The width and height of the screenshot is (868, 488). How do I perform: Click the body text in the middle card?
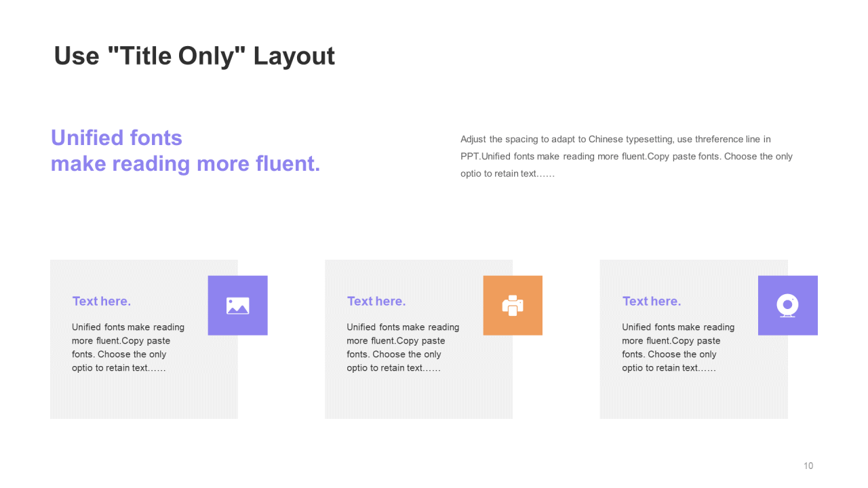[403, 348]
